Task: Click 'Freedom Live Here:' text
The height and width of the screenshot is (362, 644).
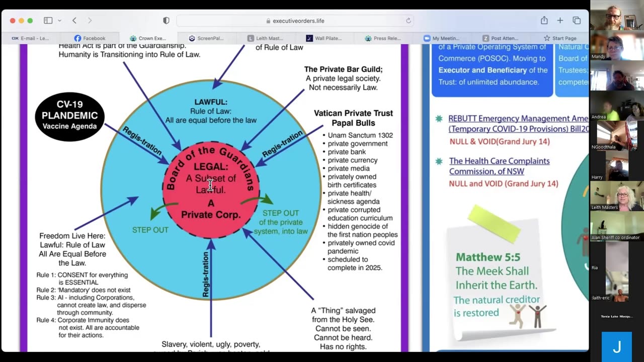Action: pyautogui.click(x=72, y=236)
